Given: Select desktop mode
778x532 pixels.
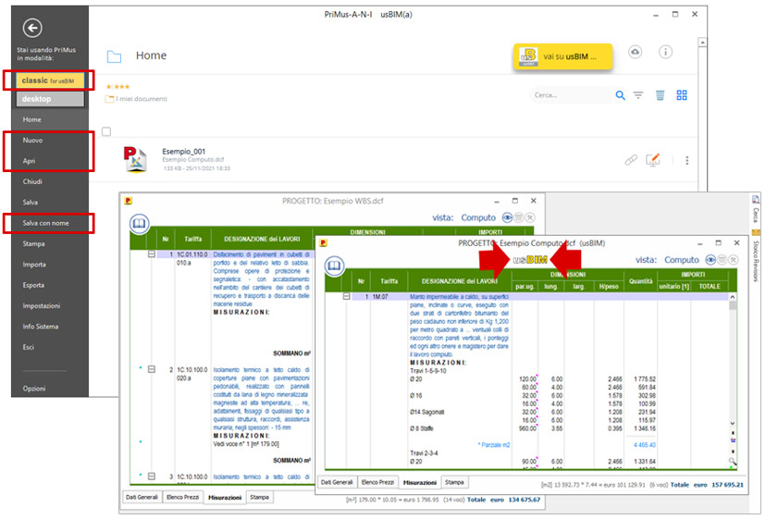Looking at the screenshot, I should 50,99.
